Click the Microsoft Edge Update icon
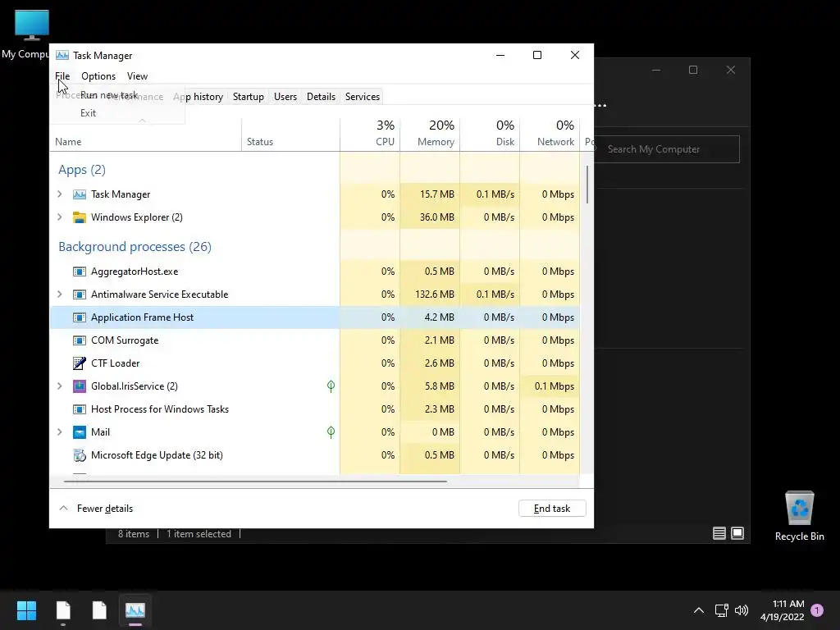 (x=80, y=455)
